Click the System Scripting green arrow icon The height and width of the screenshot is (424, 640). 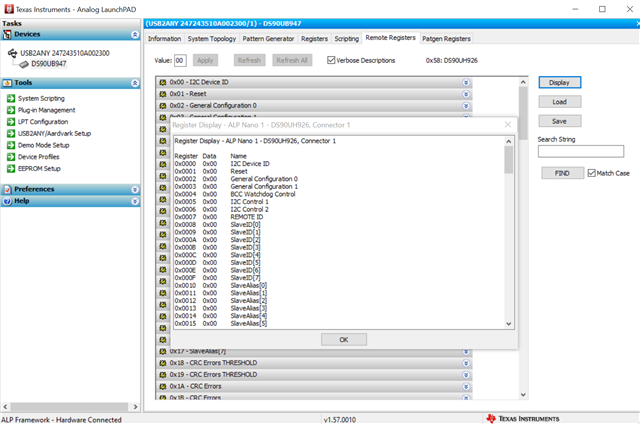[x=11, y=98]
